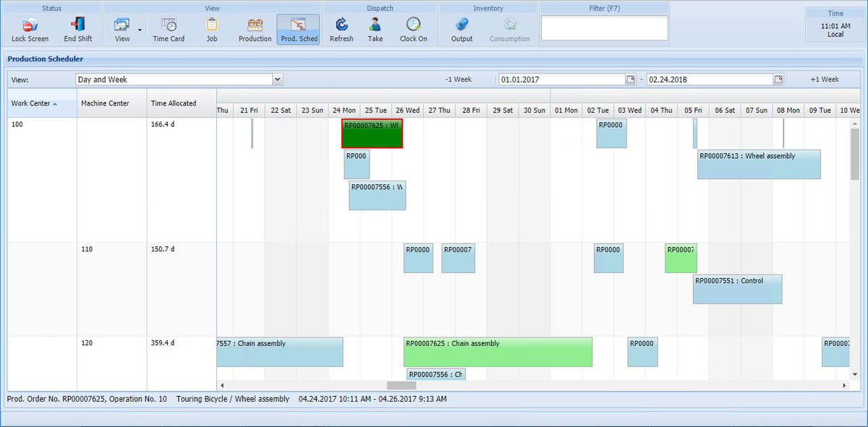
Task: Open the end date calendar picker
Action: click(x=778, y=79)
